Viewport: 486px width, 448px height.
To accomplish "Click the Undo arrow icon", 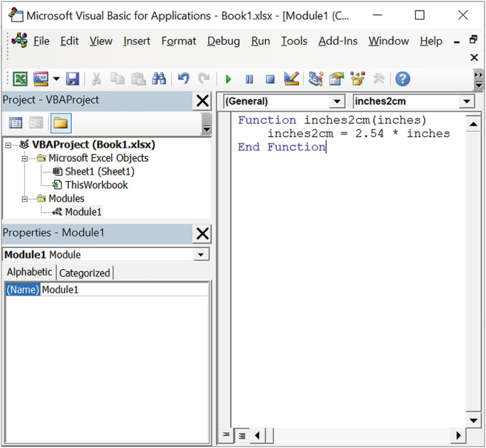I will click(184, 80).
